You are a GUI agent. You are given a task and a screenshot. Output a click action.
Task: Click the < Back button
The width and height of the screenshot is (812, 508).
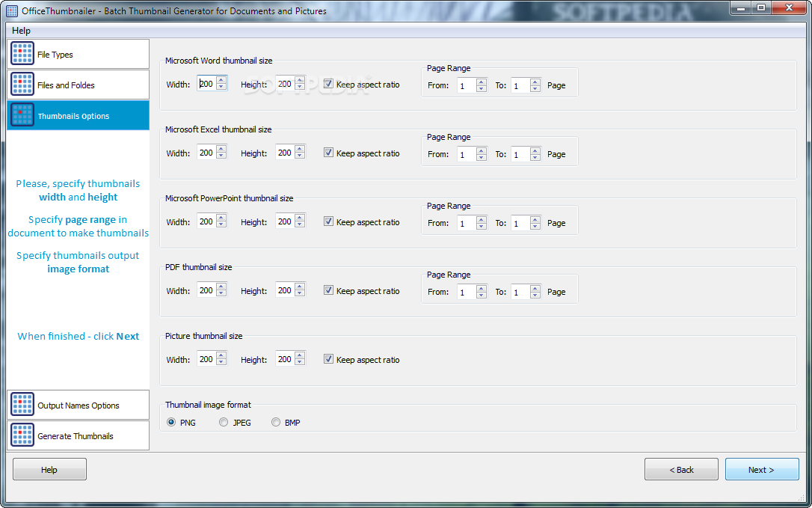tap(681, 469)
